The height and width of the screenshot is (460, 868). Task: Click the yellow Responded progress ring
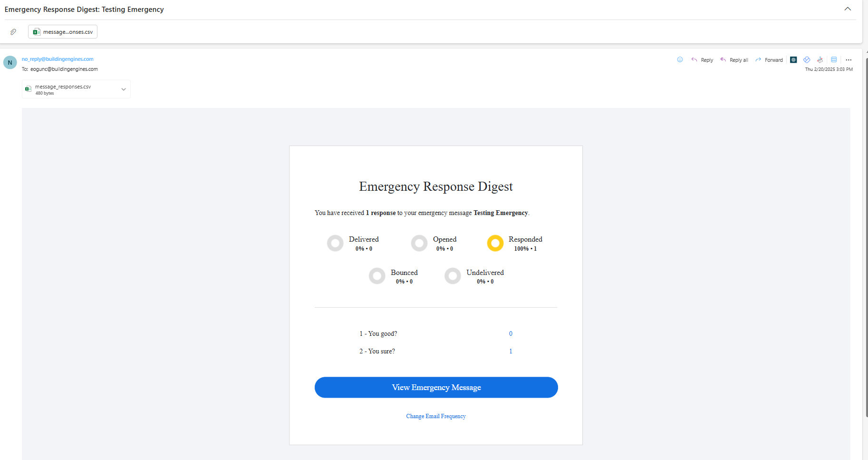coord(495,243)
